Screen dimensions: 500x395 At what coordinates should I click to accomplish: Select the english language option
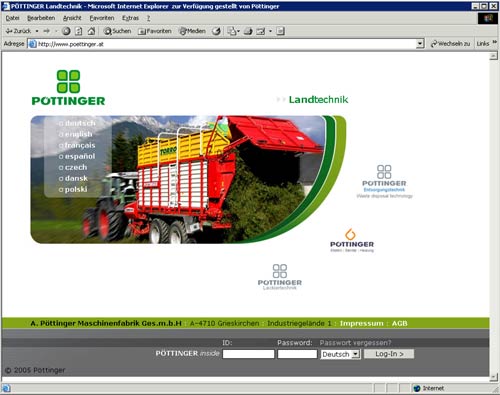point(76,134)
